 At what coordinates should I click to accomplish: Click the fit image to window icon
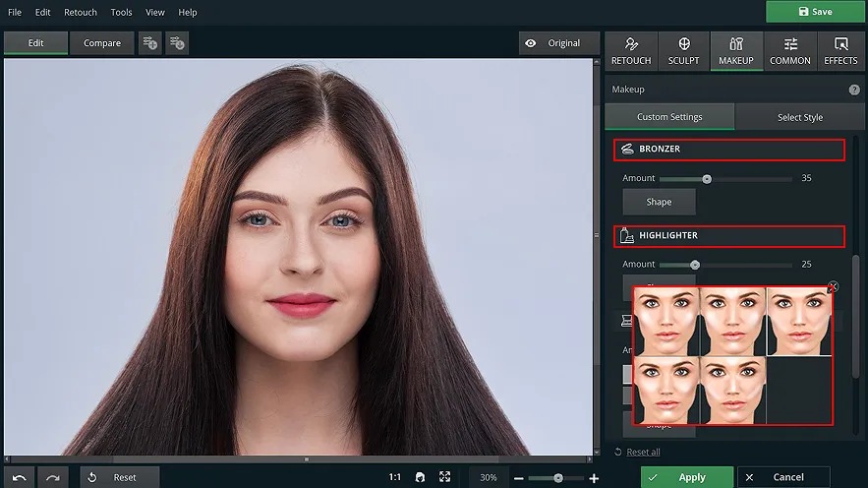pyautogui.click(x=444, y=477)
